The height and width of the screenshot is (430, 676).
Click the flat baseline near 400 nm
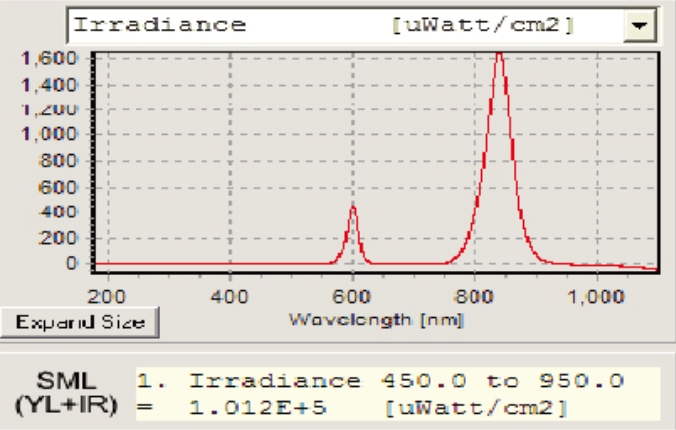pos(231,263)
